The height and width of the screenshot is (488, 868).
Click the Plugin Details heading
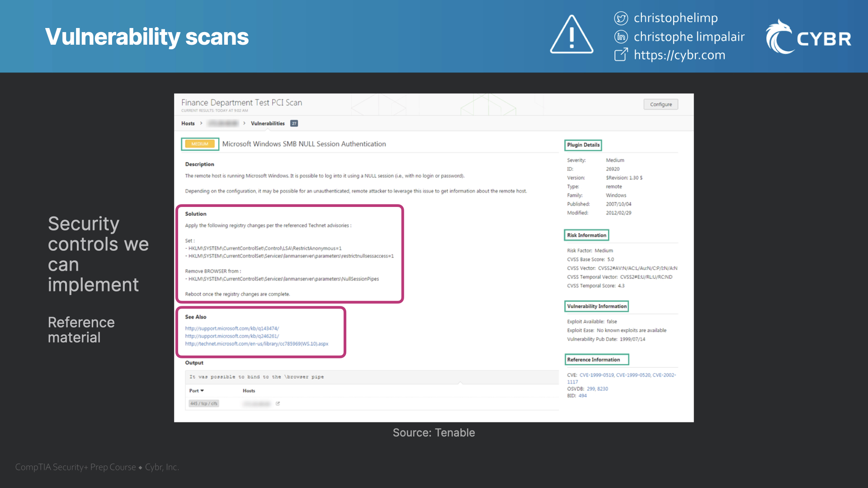click(x=583, y=145)
